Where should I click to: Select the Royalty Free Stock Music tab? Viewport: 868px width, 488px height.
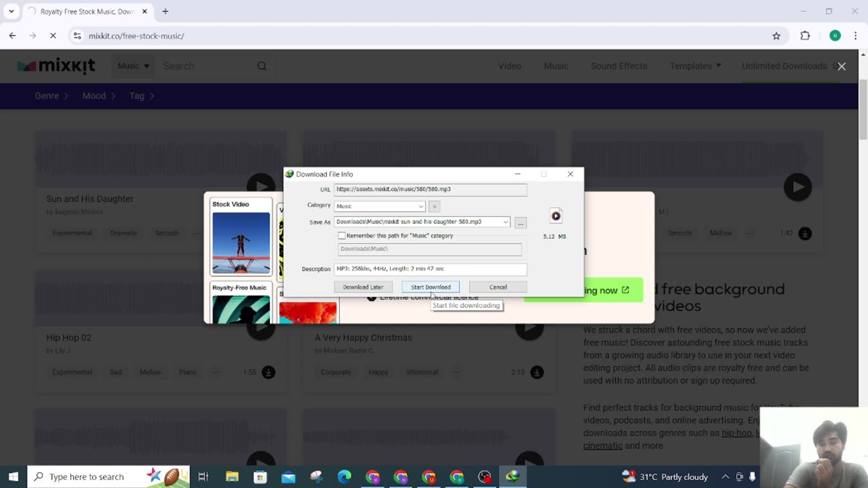87,12
